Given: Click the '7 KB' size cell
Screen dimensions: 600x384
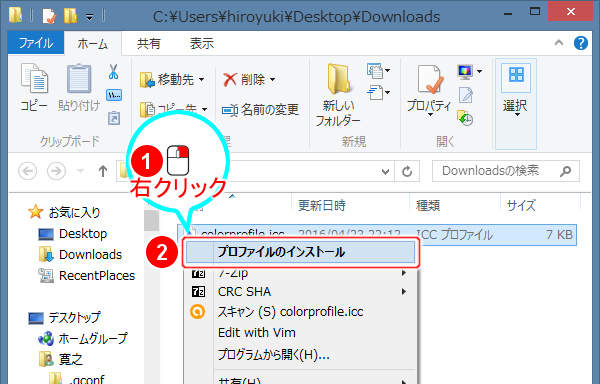Looking at the screenshot, I should tap(559, 234).
